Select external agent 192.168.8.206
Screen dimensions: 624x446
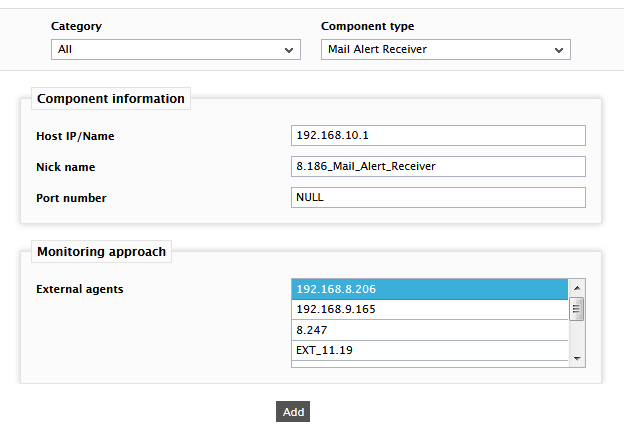point(430,289)
